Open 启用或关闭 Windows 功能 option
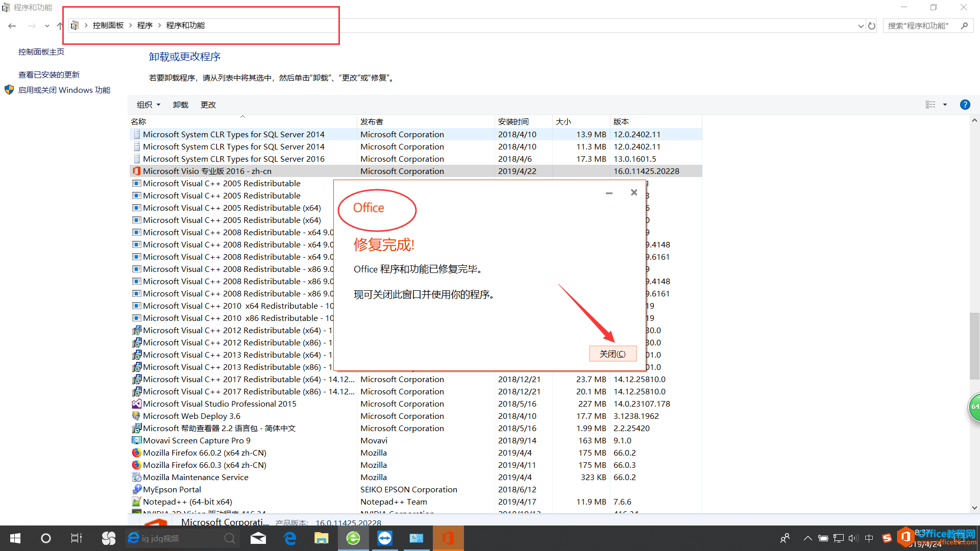The width and height of the screenshot is (980, 551). tap(63, 89)
